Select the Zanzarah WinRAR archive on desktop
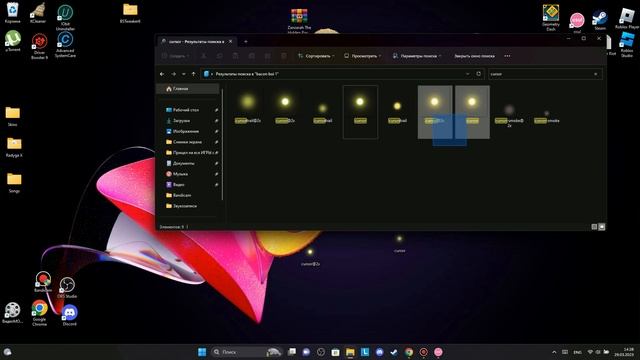 click(x=299, y=20)
